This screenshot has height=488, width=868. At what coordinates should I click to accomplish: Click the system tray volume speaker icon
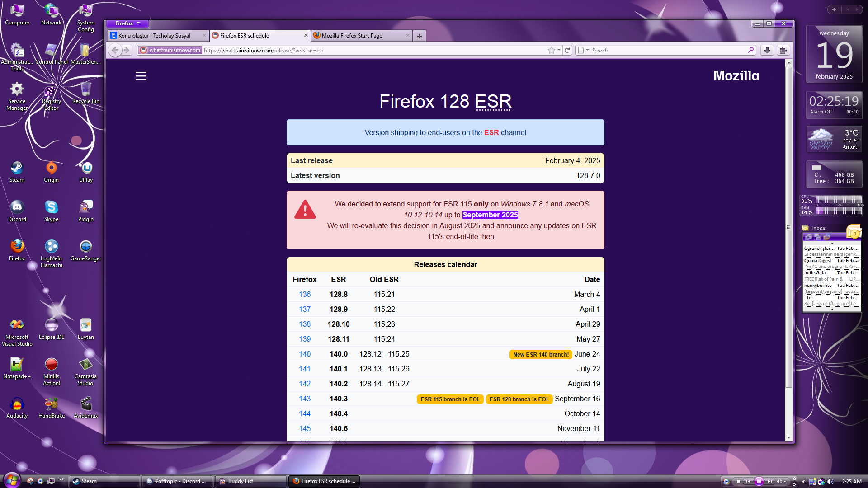(830, 481)
